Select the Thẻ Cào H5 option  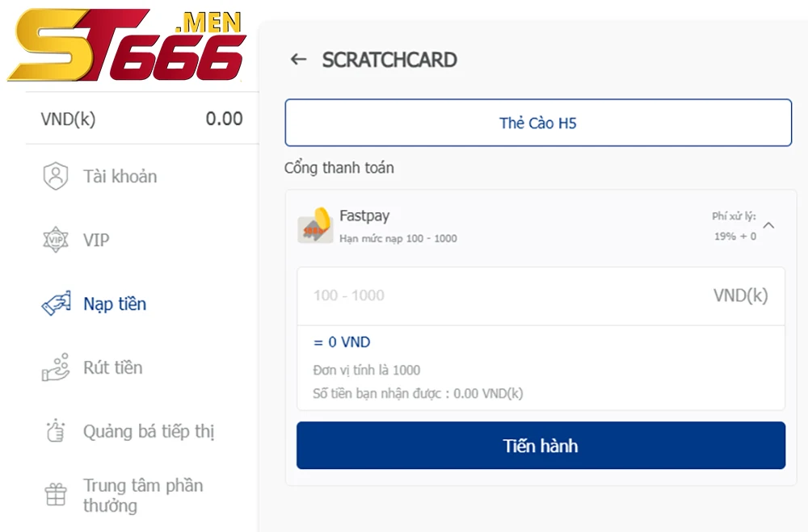(x=538, y=123)
